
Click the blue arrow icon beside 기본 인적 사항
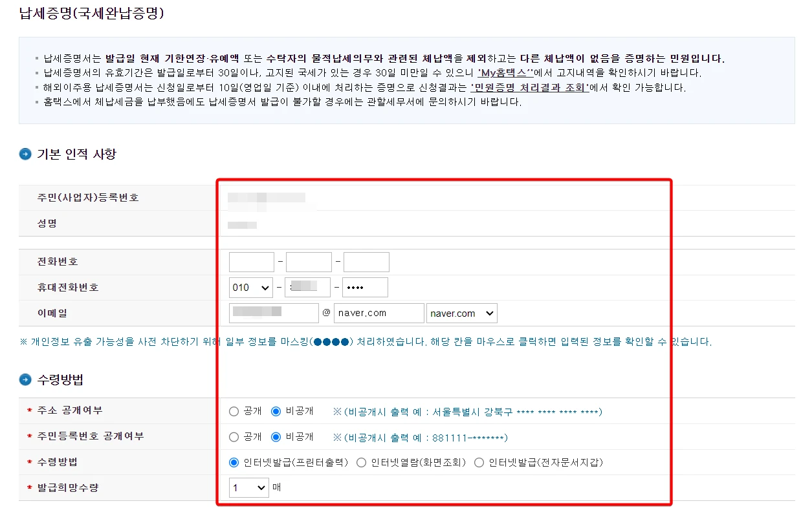[x=25, y=154]
